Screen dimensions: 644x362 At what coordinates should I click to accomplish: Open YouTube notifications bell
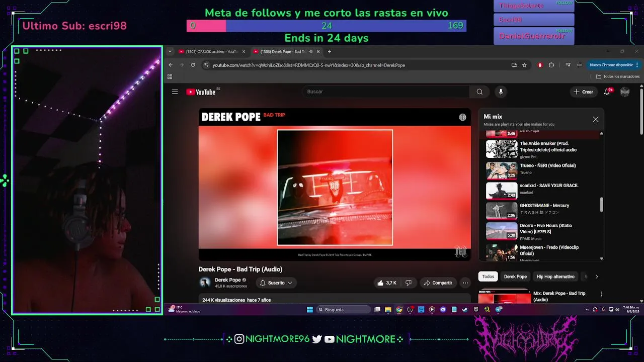pyautogui.click(x=607, y=92)
